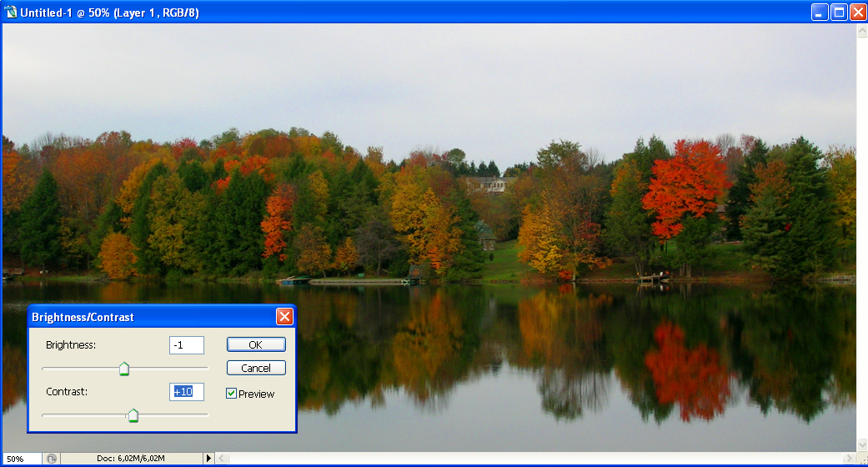
Task: Click the Brightness value field
Action: click(186, 345)
